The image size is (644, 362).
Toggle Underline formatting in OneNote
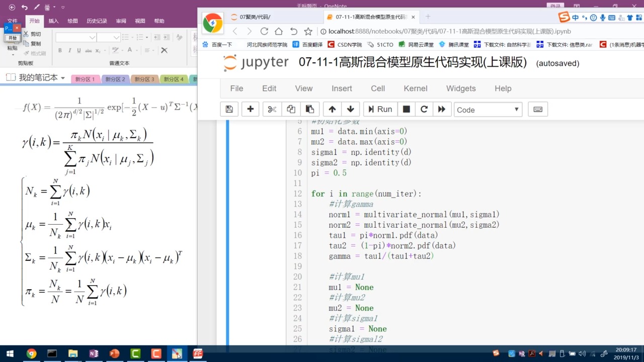click(x=79, y=50)
